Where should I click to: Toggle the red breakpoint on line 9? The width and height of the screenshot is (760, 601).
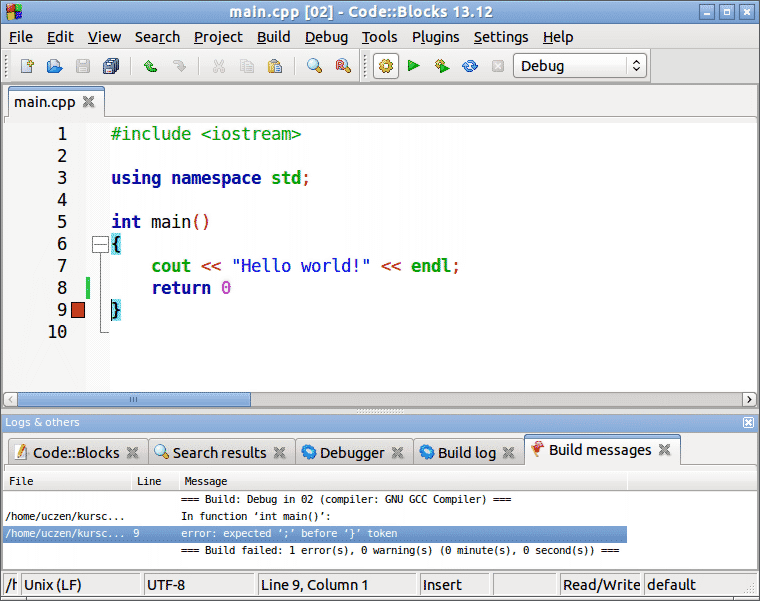coord(78,310)
